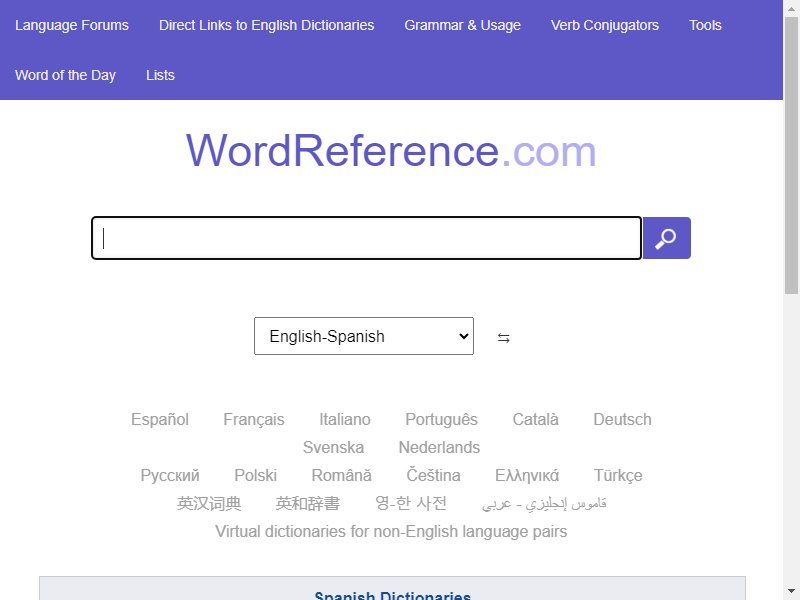This screenshot has height=600, width=800.
Task: Swap the dictionary language direction arrows
Action: [x=504, y=338]
